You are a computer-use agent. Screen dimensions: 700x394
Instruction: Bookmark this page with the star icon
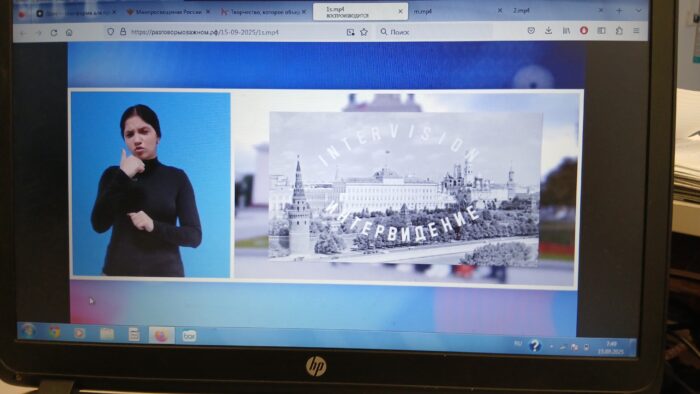364,32
